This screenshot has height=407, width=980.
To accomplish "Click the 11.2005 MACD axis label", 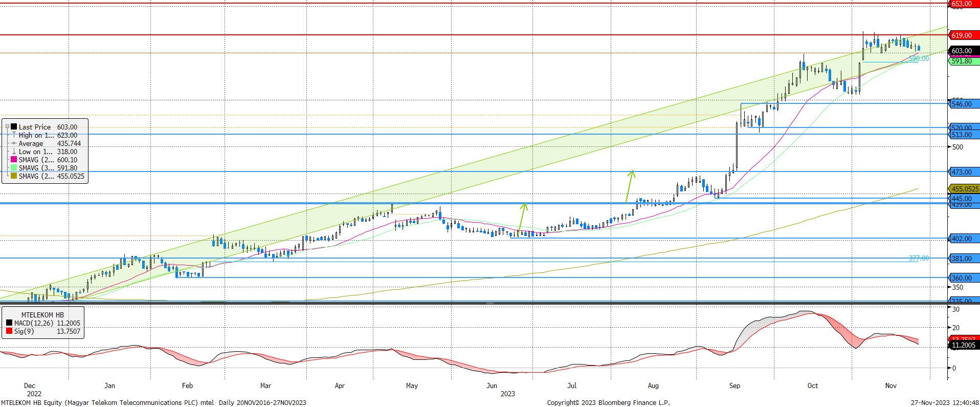I will tap(964, 345).
